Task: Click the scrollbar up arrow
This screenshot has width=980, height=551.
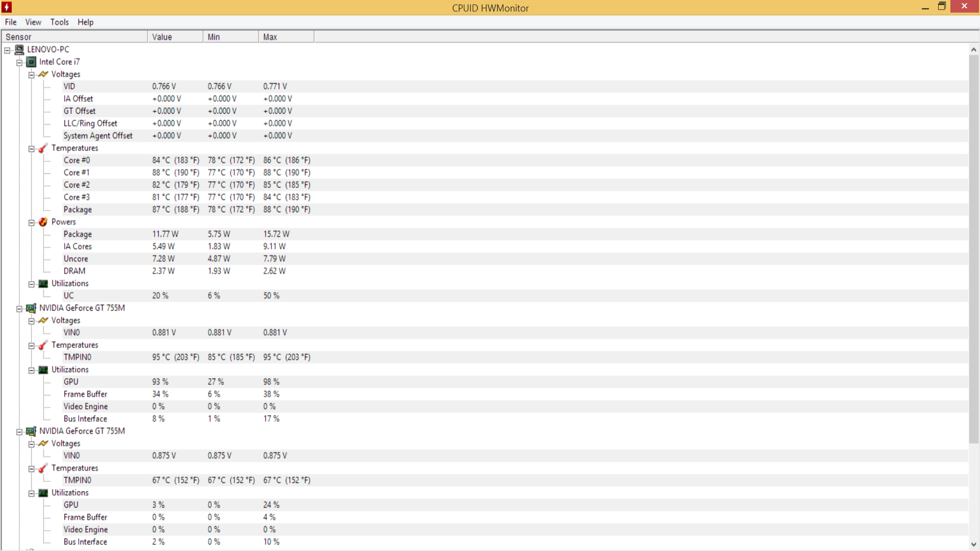Action: (x=974, y=49)
